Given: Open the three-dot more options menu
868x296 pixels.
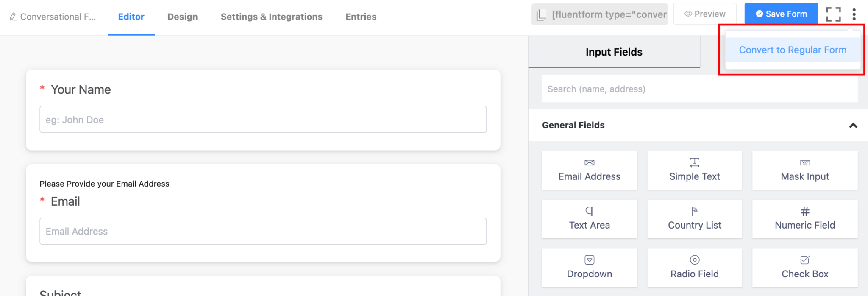Looking at the screenshot, I should click(854, 14).
